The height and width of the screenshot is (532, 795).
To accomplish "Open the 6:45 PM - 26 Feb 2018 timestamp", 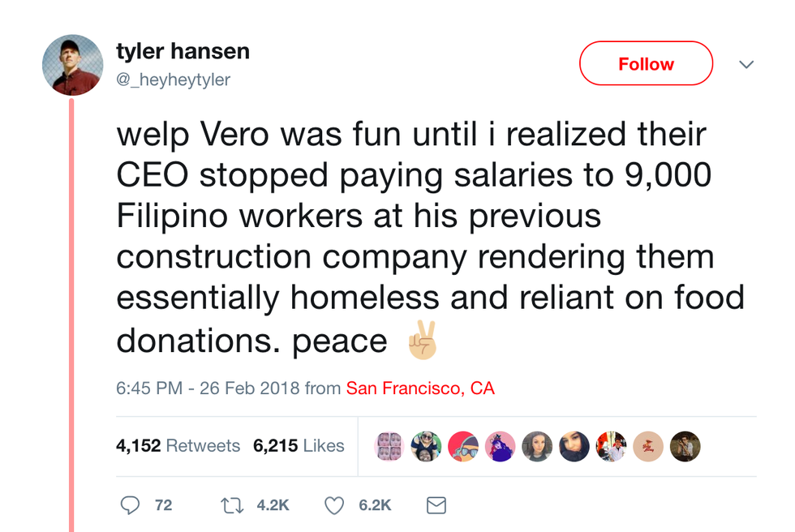I will 208,388.
